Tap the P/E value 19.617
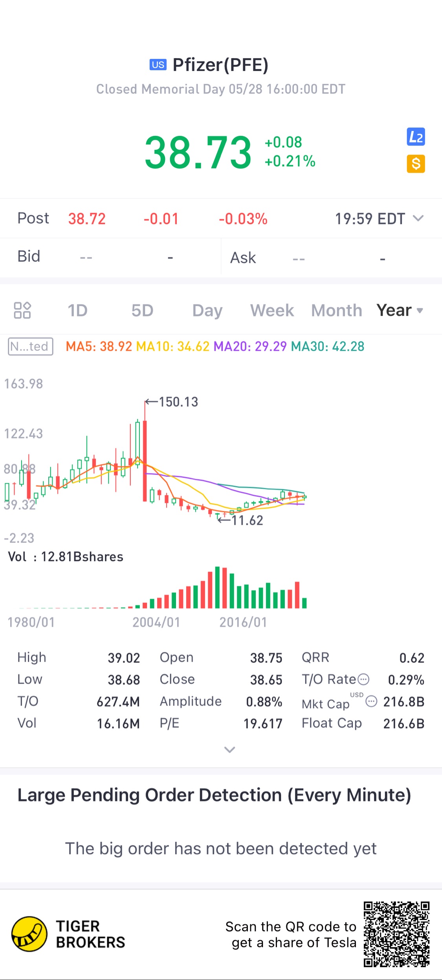Image resolution: width=442 pixels, height=980 pixels. click(263, 723)
